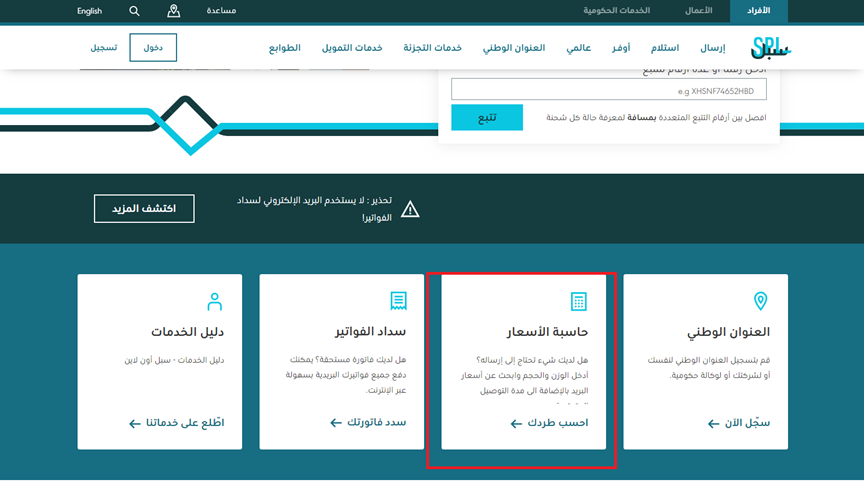Viewport: 864px width, 497px height.
Task: Open the search magnifier icon
Action: (x=135, y=11)
